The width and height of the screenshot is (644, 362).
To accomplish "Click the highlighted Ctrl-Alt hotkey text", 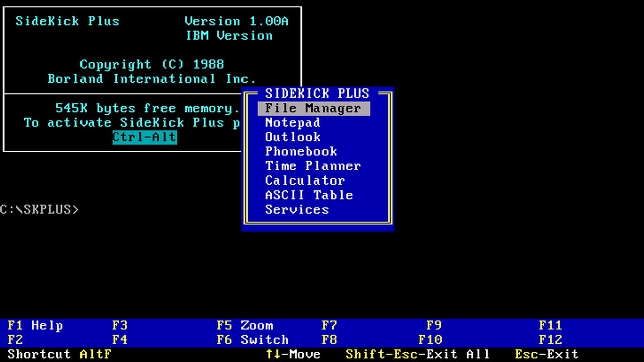I will (x=144, y=137).
